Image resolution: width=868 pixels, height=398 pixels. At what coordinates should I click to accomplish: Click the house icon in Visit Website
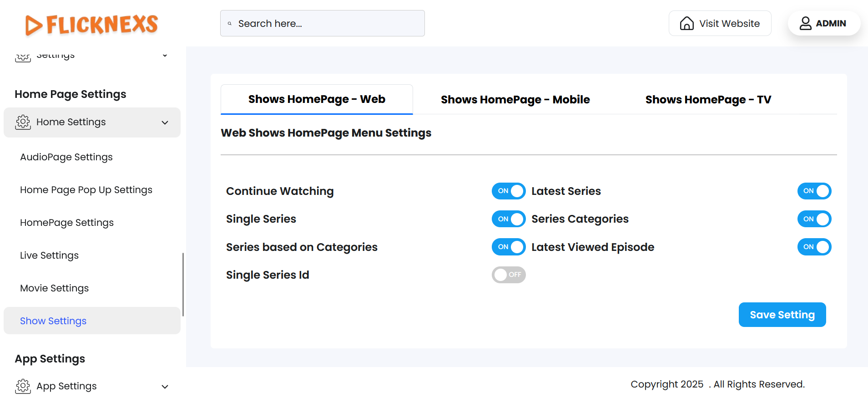pyautogui.click(x=686, y=23)
